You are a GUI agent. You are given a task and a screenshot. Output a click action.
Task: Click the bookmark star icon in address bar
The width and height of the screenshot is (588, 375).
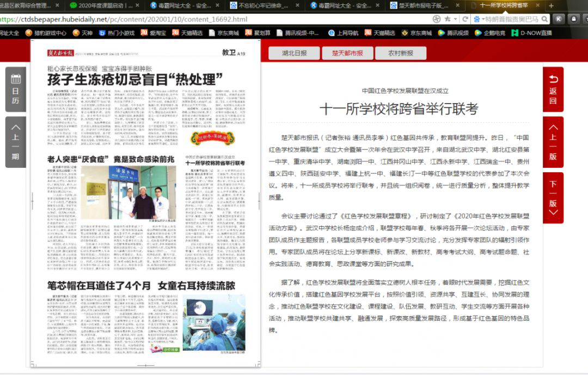click(x=448, y=19)
